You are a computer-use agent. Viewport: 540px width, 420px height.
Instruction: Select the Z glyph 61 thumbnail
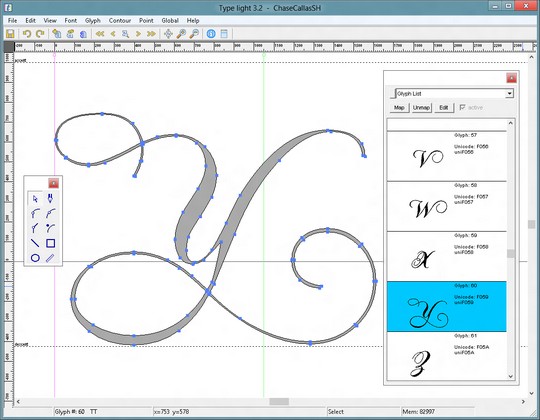(x=447, y=357)
